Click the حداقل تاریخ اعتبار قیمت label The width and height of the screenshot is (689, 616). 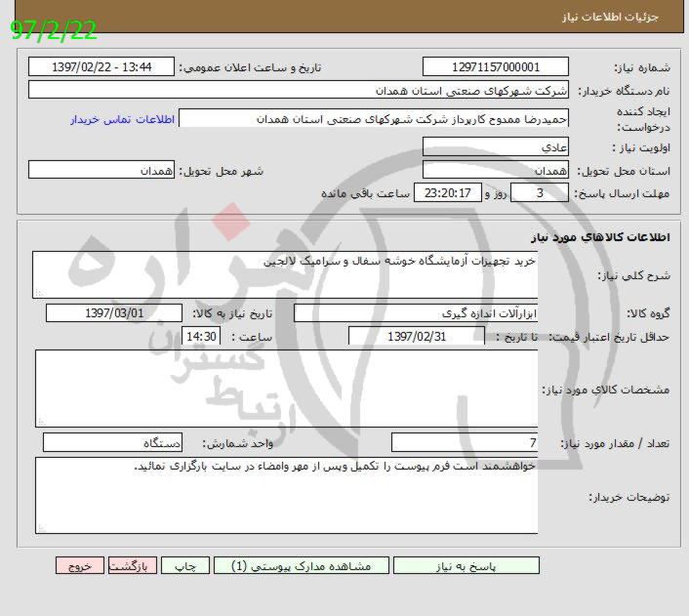pos(610,337)
